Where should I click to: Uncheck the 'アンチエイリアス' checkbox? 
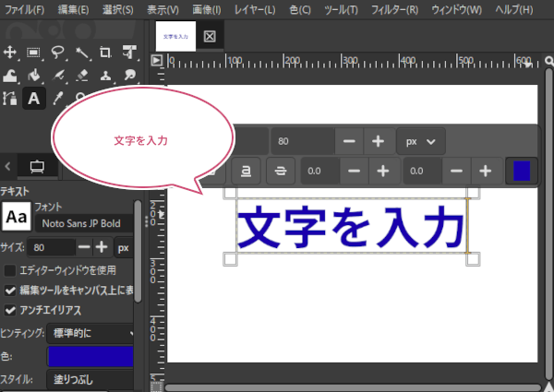coord(10,310)
